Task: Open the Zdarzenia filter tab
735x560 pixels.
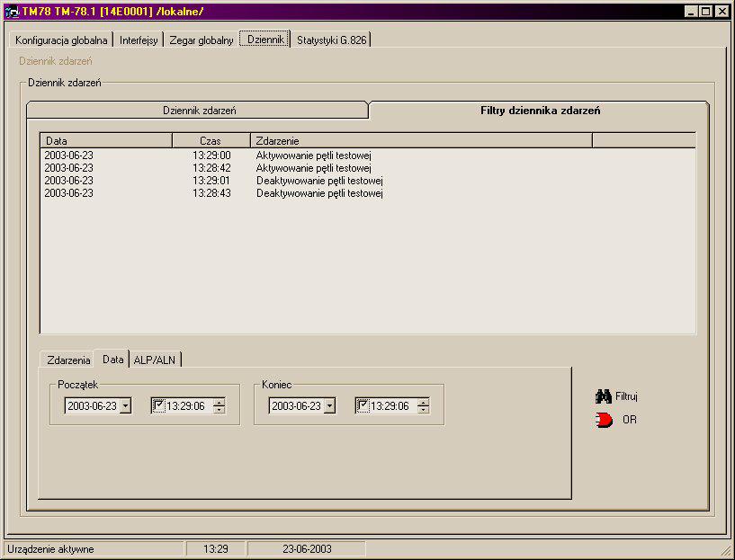Action: tap(68, 360)
